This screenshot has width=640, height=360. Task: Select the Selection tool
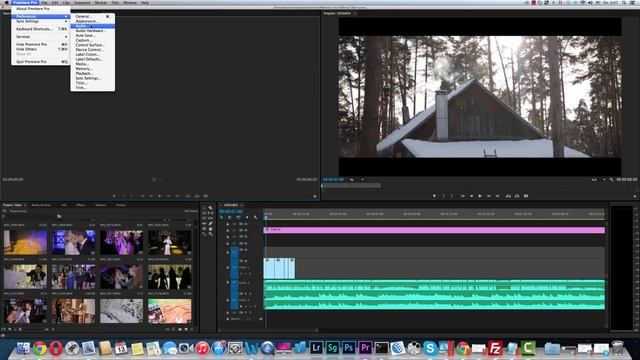tap(204, 208)
